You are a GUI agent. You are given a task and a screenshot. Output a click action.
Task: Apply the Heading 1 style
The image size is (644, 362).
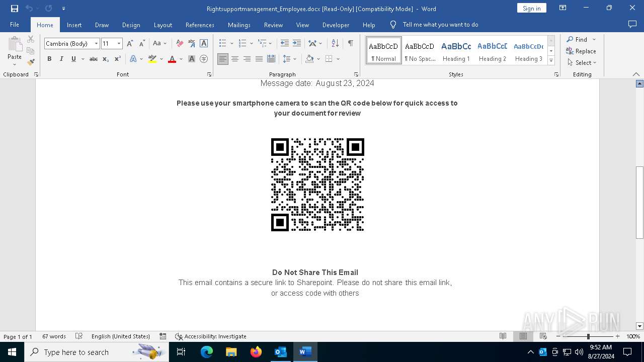tap(456, 51)
